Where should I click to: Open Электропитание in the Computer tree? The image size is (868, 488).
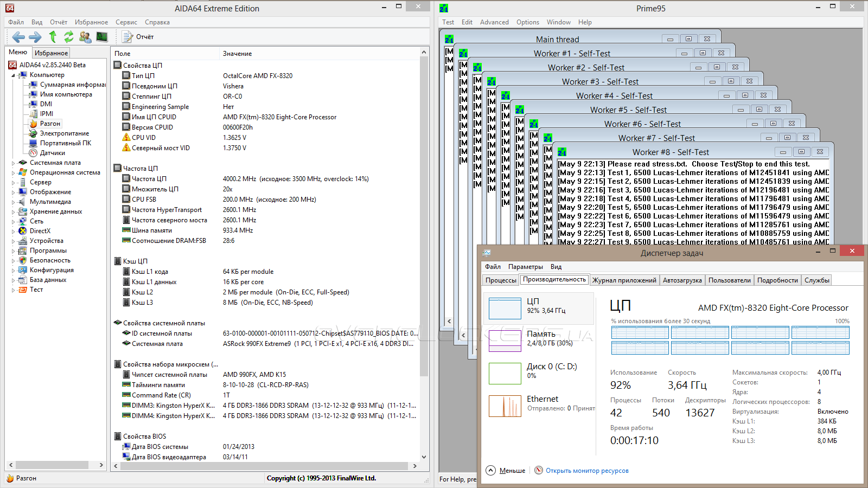pos(64,133)
